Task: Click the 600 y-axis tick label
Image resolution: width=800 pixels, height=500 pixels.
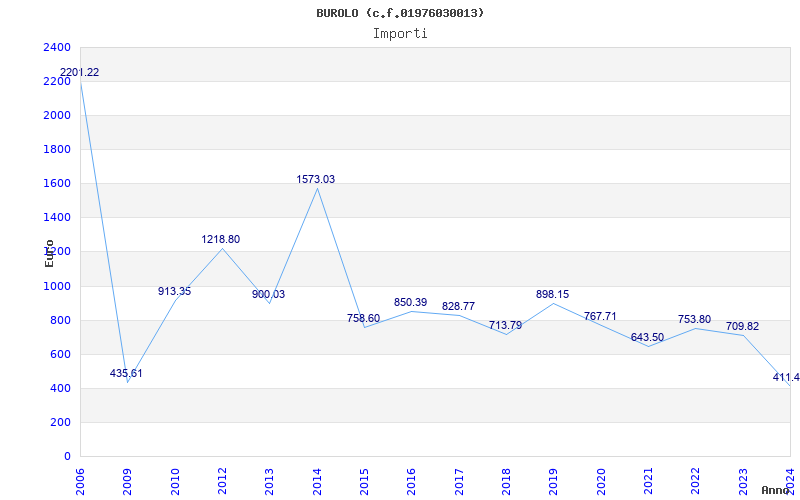Action: coord(60,355)
